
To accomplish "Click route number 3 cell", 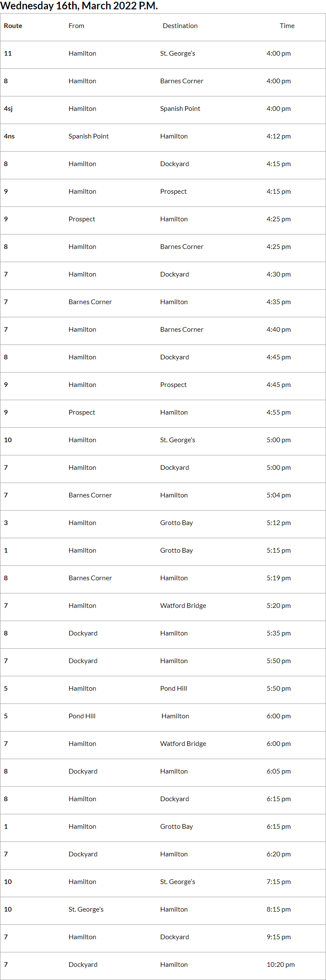I will [x=6, y=523].
